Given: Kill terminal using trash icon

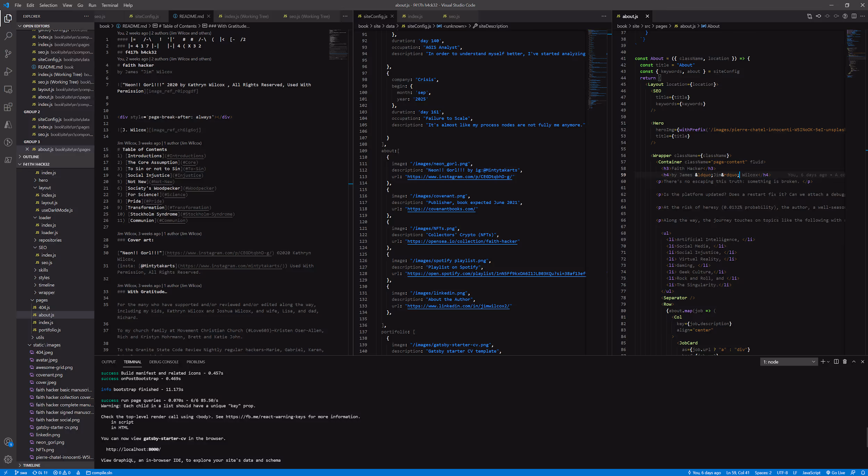Looking at the screenshot, I should click(x=845, y=362).
